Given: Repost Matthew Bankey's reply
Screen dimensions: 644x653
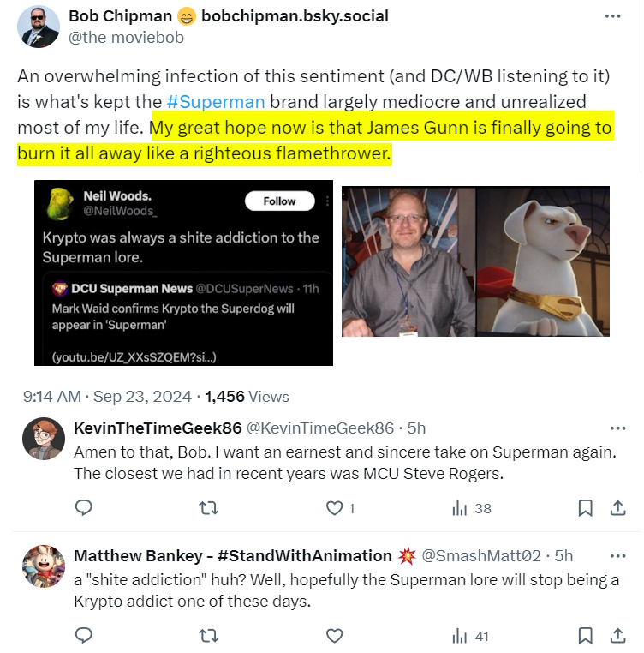Looking at the screenshot, I should point(208,635).
